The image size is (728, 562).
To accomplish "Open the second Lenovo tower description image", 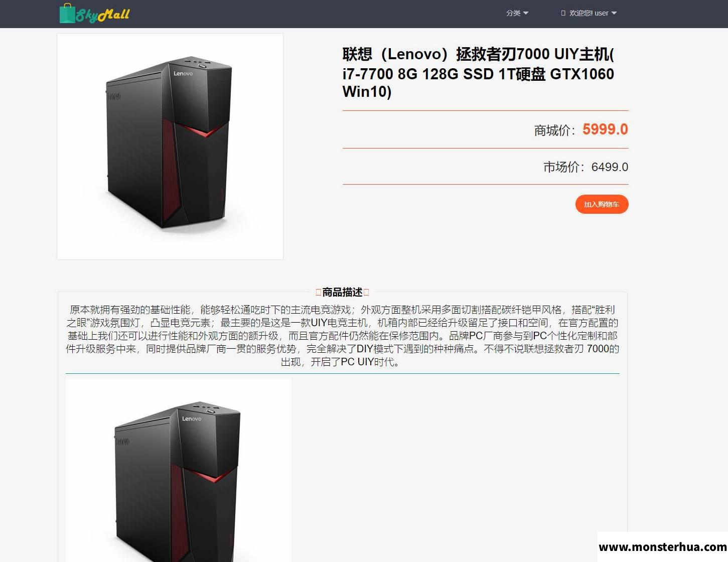I will click(179, 470).
